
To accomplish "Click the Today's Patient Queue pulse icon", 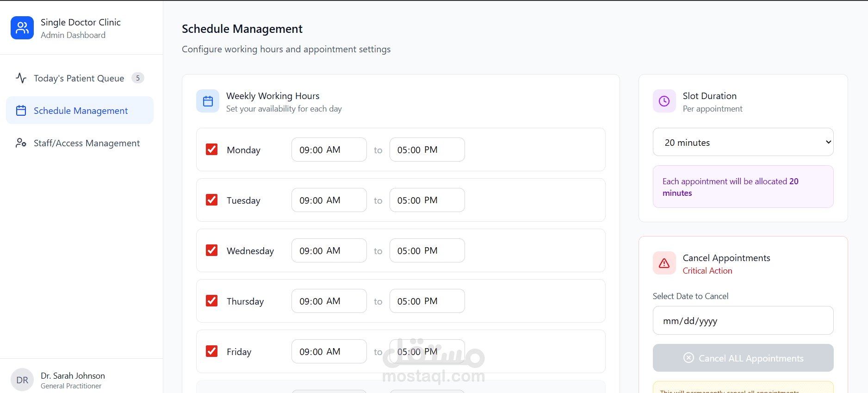I will click(21, 78).
